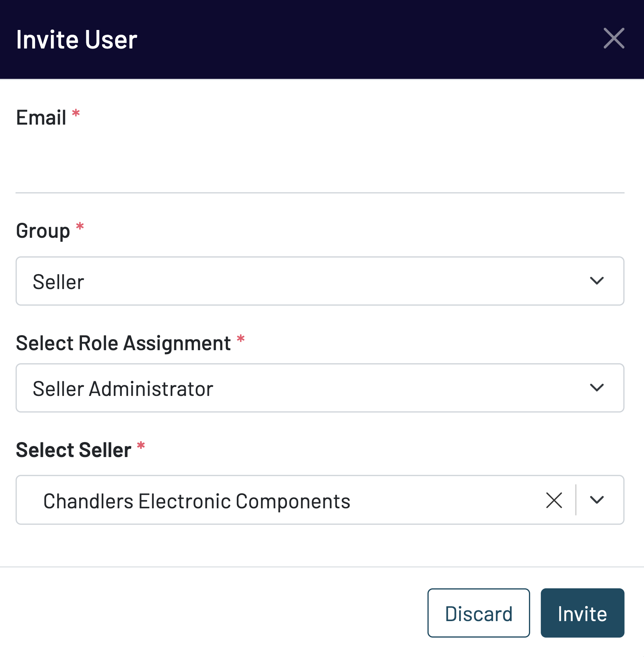Click the Select Seller label
This screenshot has height=657, width=644.
(x=74, y=450)
